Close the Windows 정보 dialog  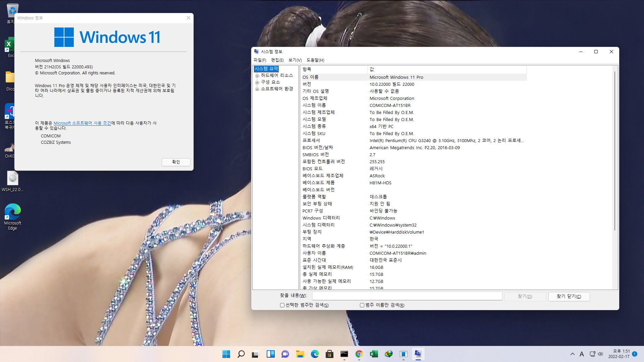point(188,18)
